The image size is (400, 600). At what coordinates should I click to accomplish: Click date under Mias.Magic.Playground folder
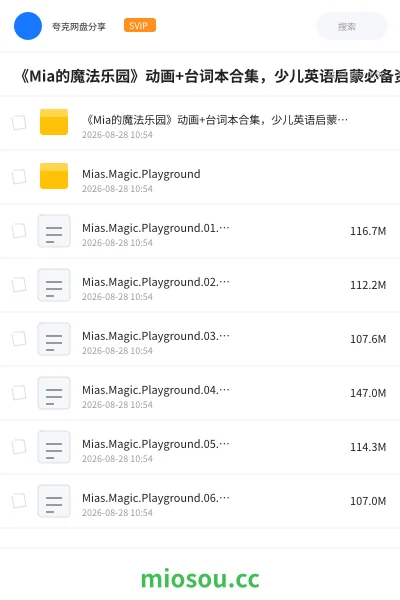click(x=117, y=189)
